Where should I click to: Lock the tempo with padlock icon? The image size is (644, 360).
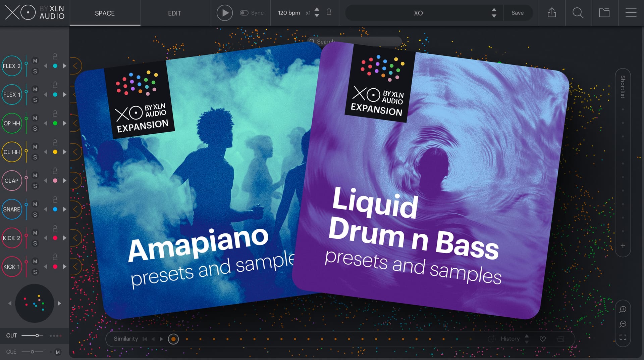coord(329,12)
